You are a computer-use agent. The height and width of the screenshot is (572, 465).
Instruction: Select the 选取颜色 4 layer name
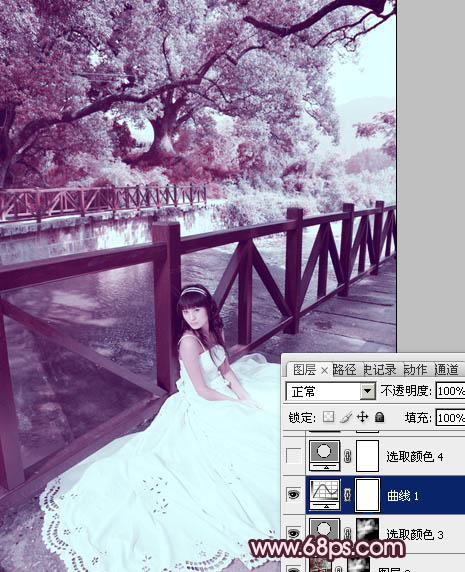click(415, 457)
